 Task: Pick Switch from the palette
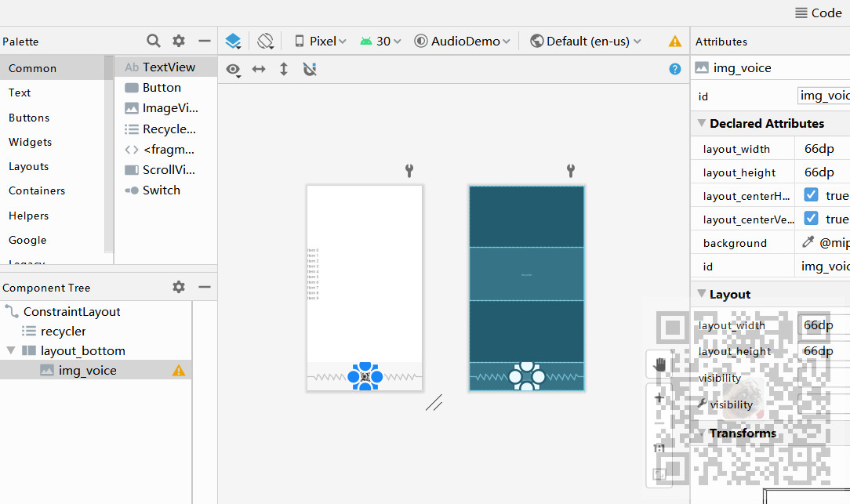(x=166, y=190)
